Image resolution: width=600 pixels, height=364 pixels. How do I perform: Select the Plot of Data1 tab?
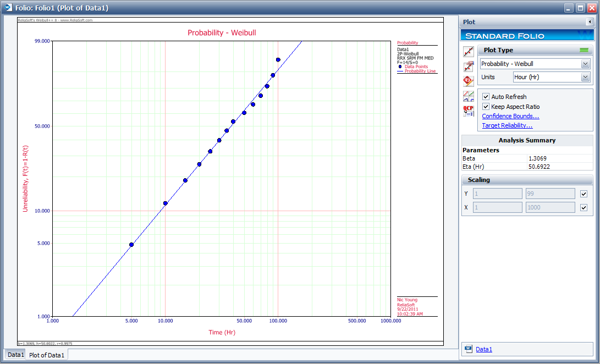pos(47,355)
